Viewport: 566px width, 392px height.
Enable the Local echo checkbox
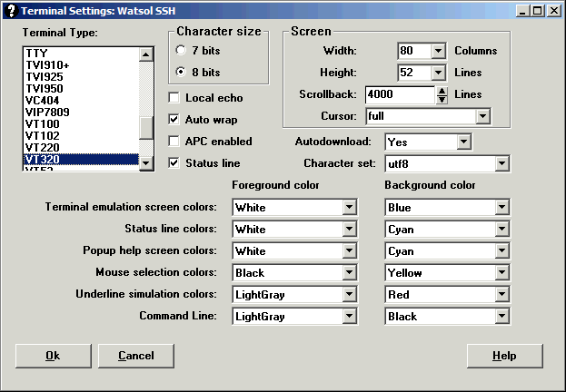click(174, 97)
